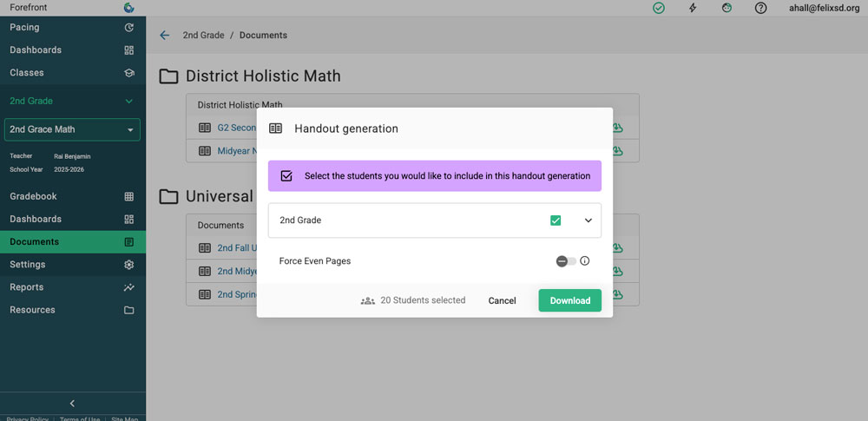This screenshot has height=421, width=868.
Task: Click the face icon in top bar
Action: tap(727, 8)
